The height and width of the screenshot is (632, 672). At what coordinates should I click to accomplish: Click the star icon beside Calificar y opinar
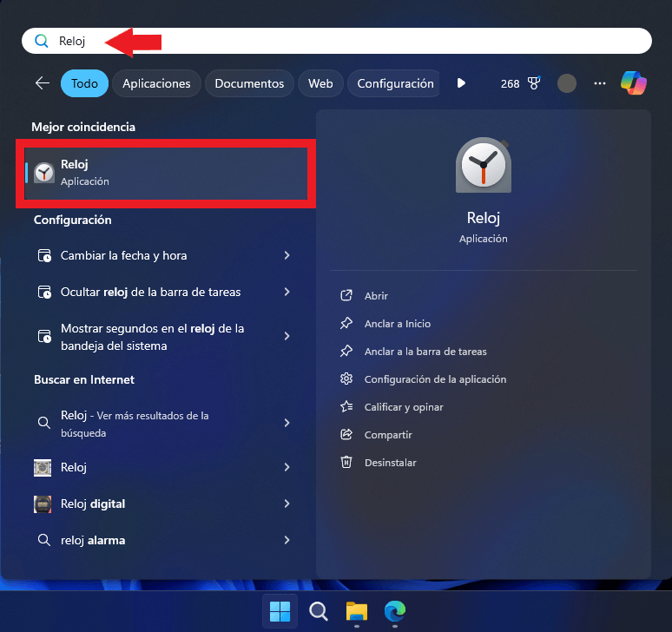(x=346, y=406)
